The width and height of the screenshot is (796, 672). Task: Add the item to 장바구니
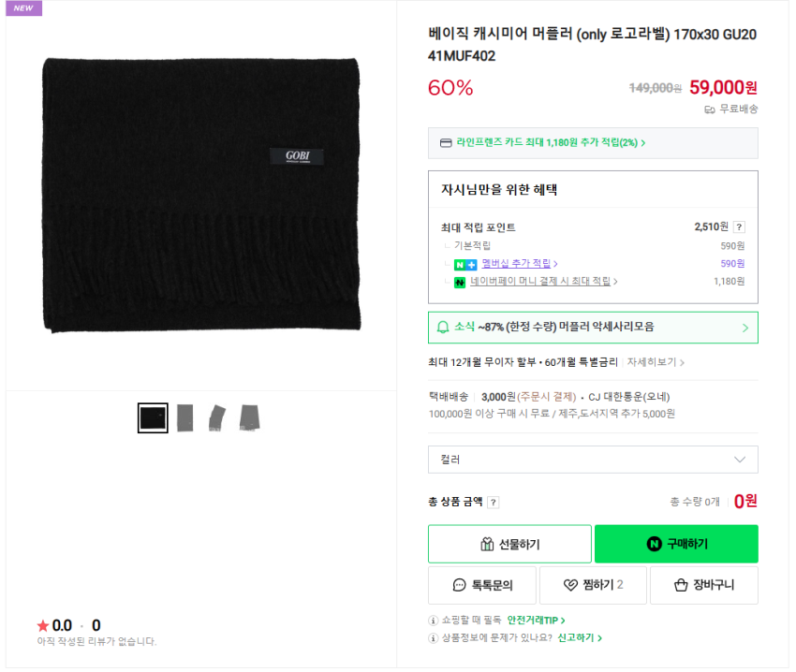(x=704, y=586)
